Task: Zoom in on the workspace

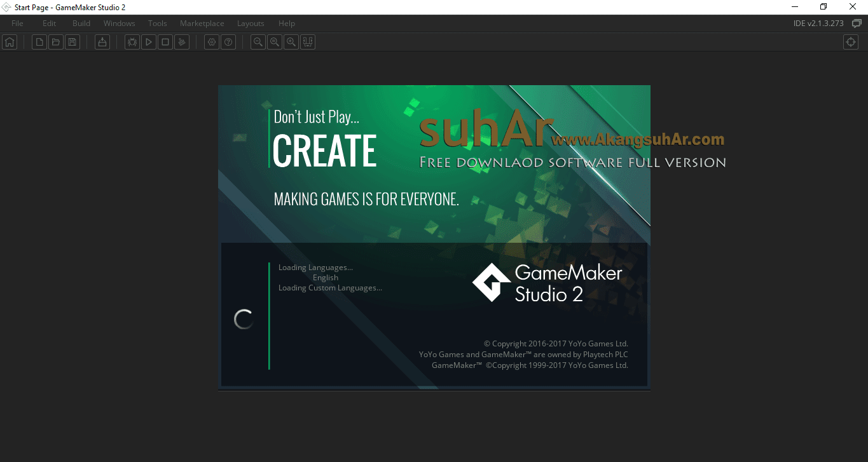Action: coord(291,42)
